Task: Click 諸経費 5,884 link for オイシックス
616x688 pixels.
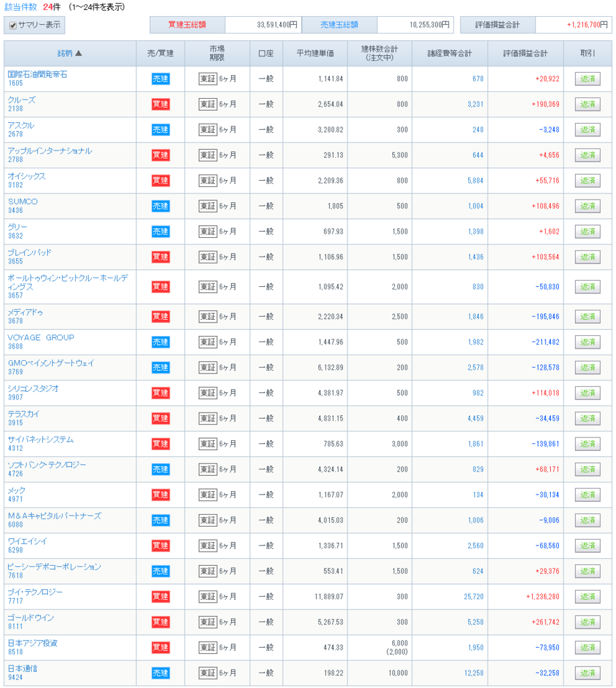Action: point(475,181)
